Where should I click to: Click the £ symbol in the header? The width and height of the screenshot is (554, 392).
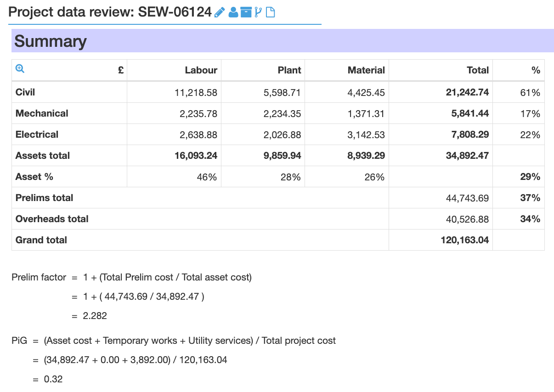click(121, 70)
